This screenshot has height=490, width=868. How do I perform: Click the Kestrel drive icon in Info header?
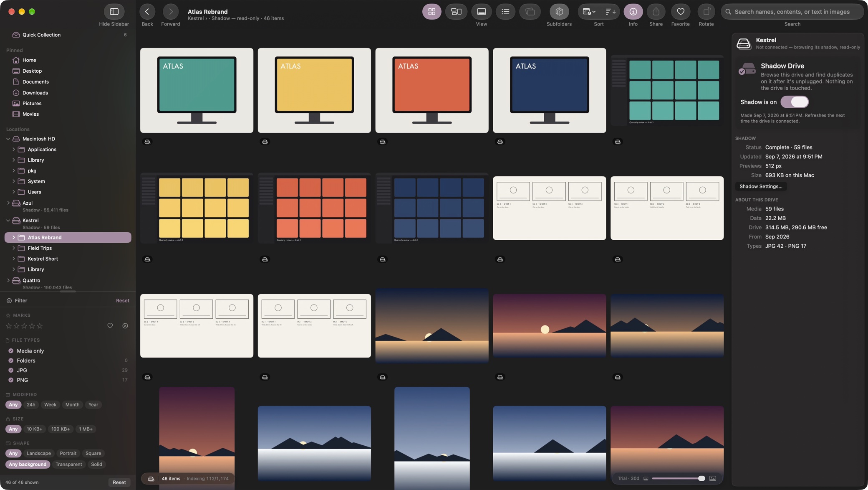744,43
